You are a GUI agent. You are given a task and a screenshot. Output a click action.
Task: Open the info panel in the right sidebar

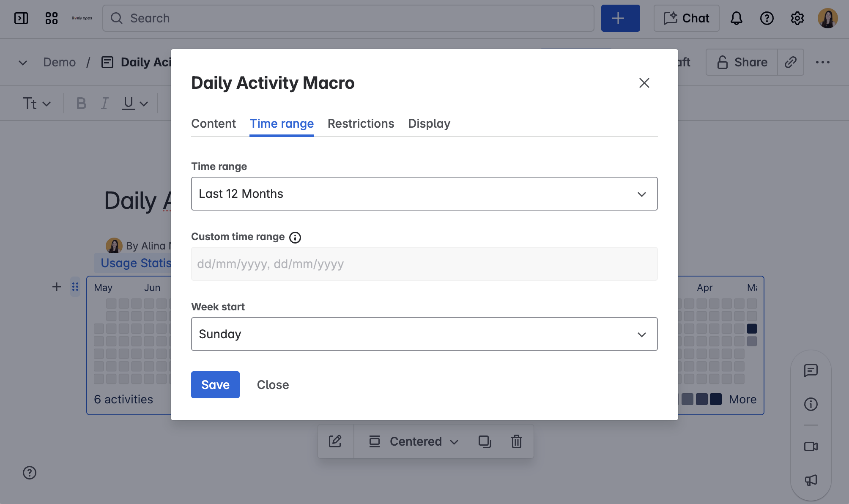tap(811, 404)
